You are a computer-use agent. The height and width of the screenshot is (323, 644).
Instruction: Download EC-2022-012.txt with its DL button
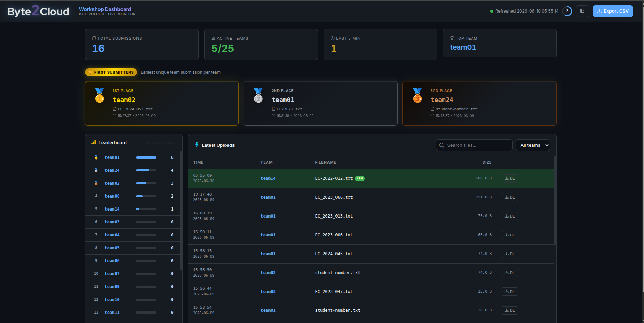pos(510,178)
